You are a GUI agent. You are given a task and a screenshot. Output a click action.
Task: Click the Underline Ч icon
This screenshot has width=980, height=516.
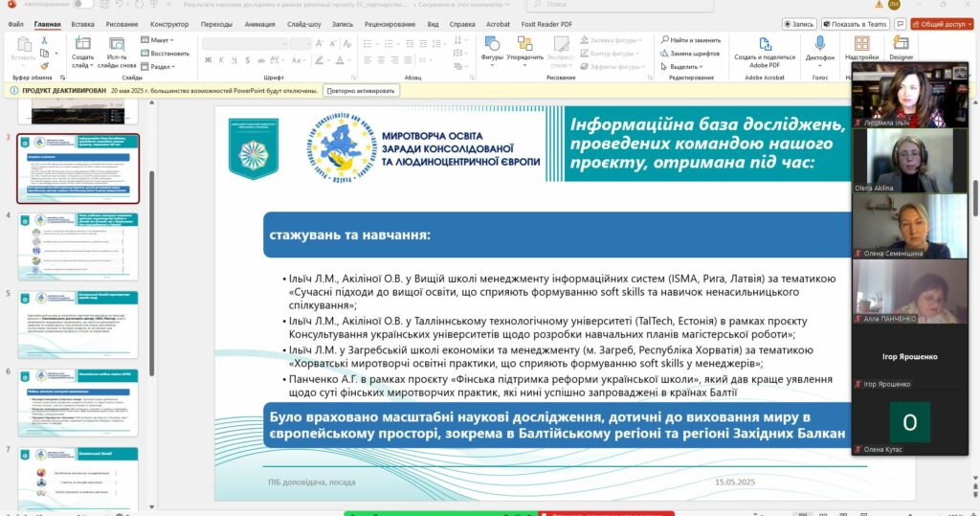(x=234, y=60)
